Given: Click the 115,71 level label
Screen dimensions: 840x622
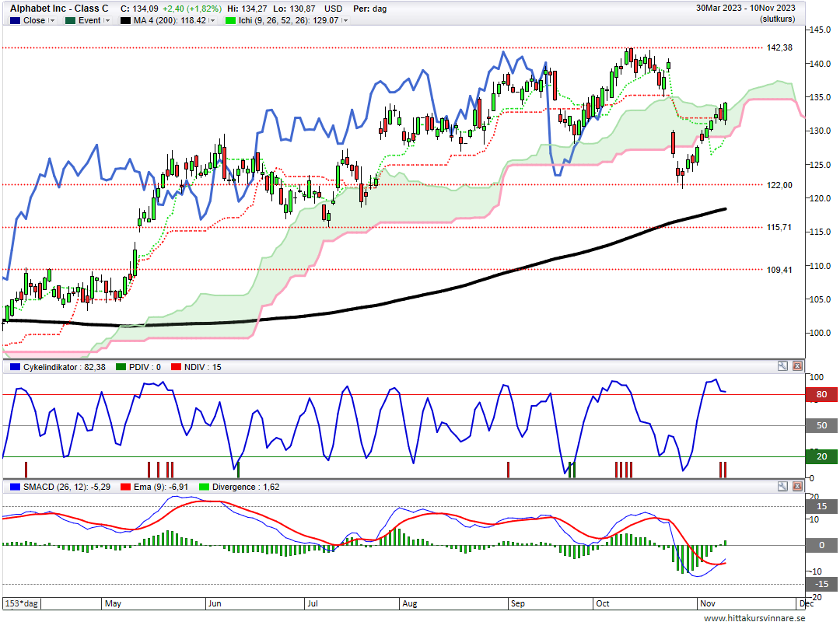Looking at the screenshot, I should [779, 228].
